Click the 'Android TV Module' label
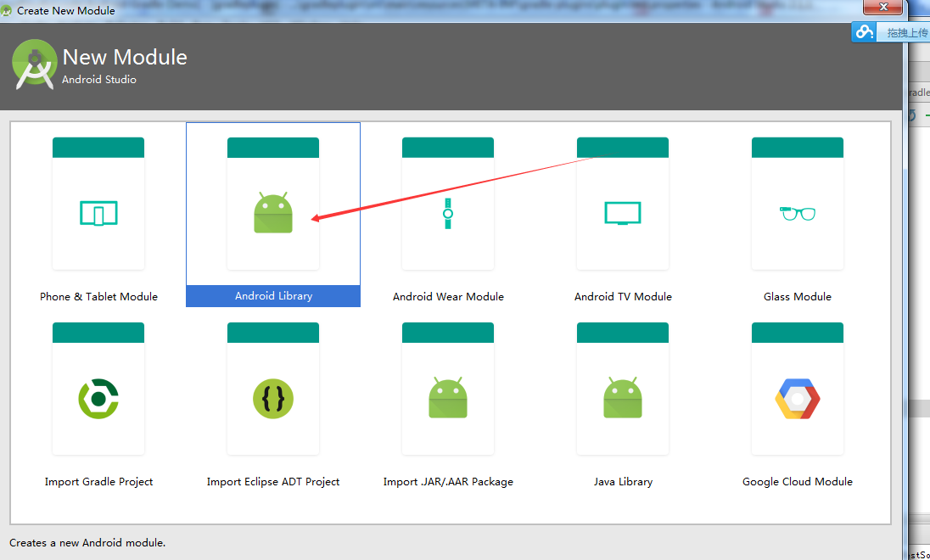Viewport: 930px width, 560px height. coord(623,297)
